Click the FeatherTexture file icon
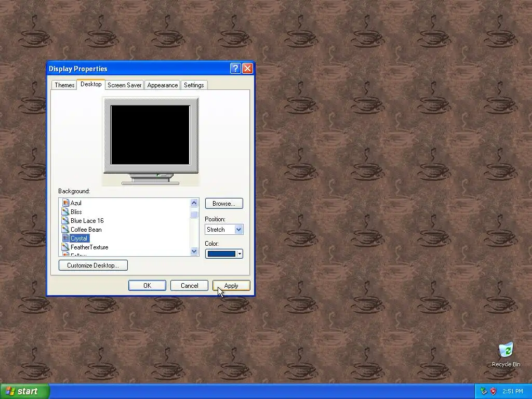 [65, 247]
